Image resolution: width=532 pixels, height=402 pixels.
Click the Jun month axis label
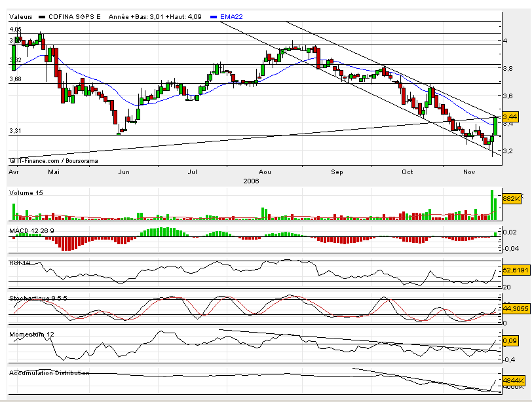(124, 172)
